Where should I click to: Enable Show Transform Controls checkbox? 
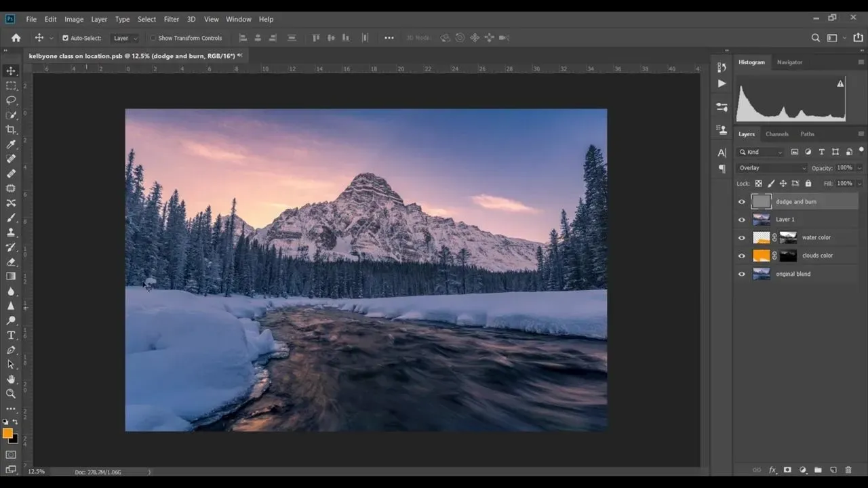[x=153, y=38]
